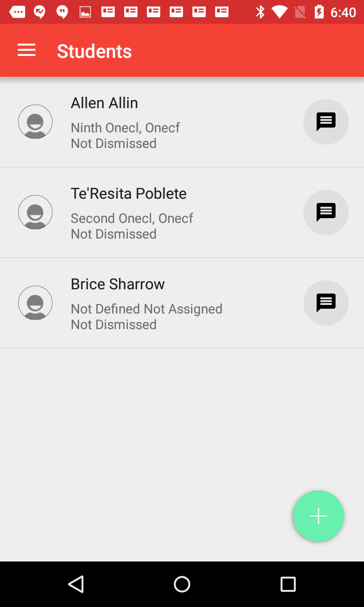Tap Brice Sharrow's profile avatar
This screenshot has height=607, width=364.
(35, 303)
